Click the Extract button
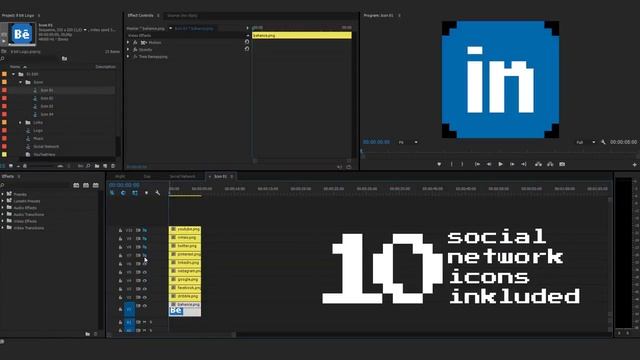 (x=550, y=164)
